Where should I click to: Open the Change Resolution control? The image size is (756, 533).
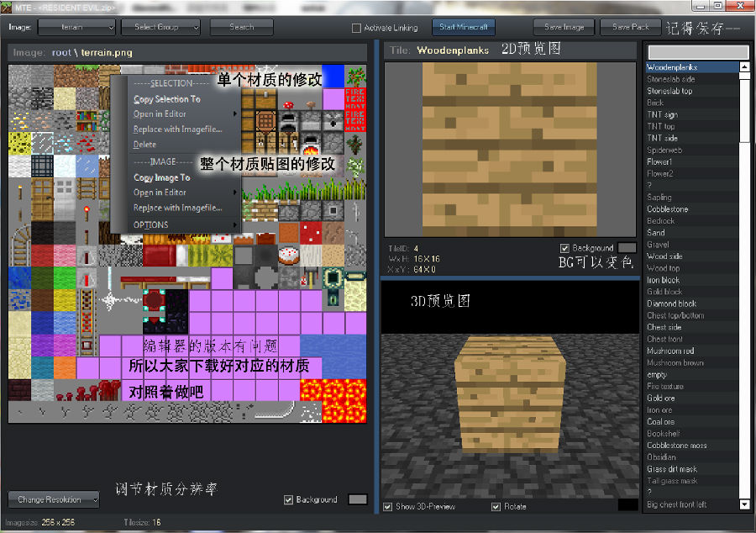[53, 499]
